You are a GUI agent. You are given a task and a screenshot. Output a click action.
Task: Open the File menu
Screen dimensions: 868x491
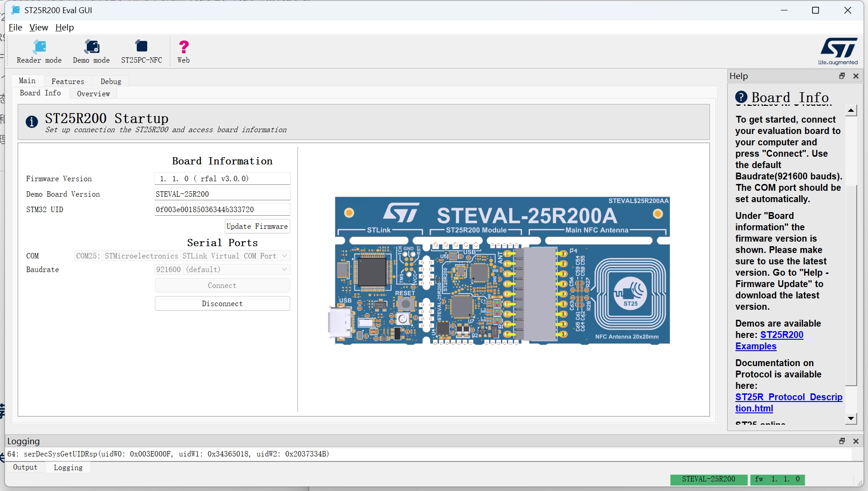coord(15,27)
